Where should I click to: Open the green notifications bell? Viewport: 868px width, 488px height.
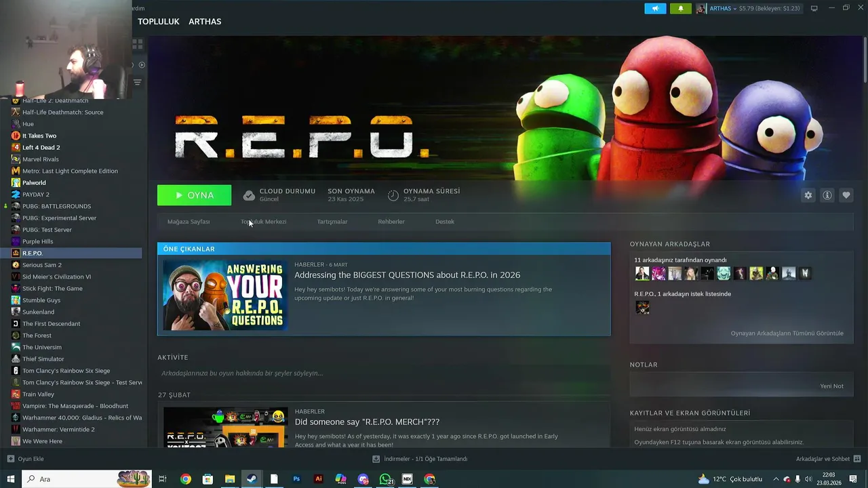pyautogui.click(x=681, y=9)
